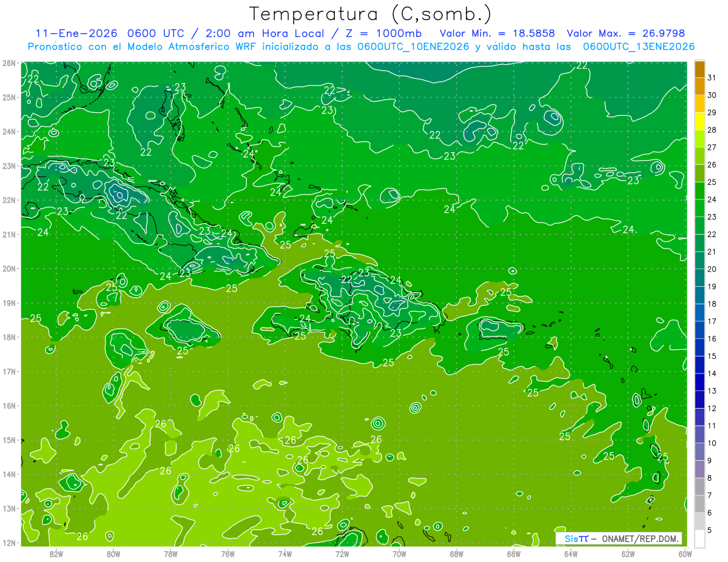This screenshot has height=562, width=728.
Task: Click the 'Valor Min. = 18.5858' text
Action: [497, 33]
